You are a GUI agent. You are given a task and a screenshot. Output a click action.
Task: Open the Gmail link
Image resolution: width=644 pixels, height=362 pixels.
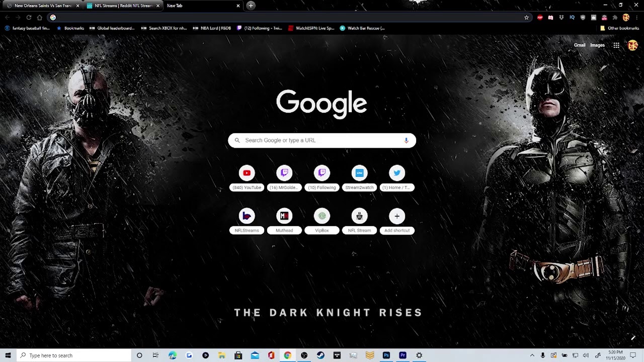tap(580, 45)
